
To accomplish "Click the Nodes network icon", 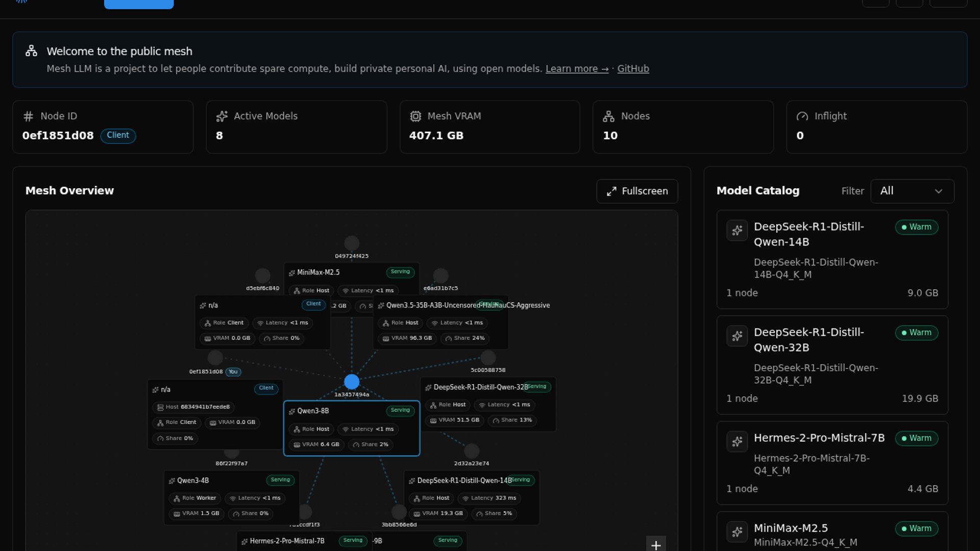I will [608, 116].
